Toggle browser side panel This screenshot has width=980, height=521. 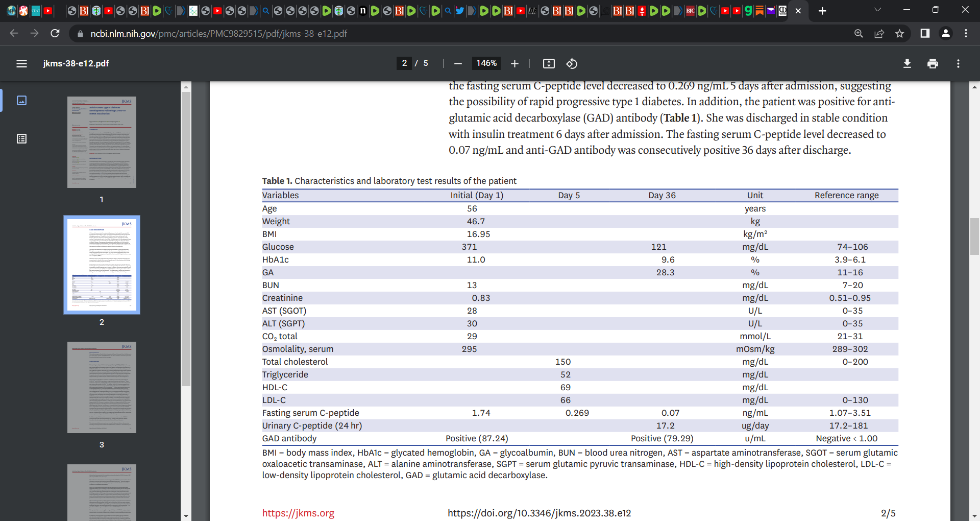(x=925, y=33)
